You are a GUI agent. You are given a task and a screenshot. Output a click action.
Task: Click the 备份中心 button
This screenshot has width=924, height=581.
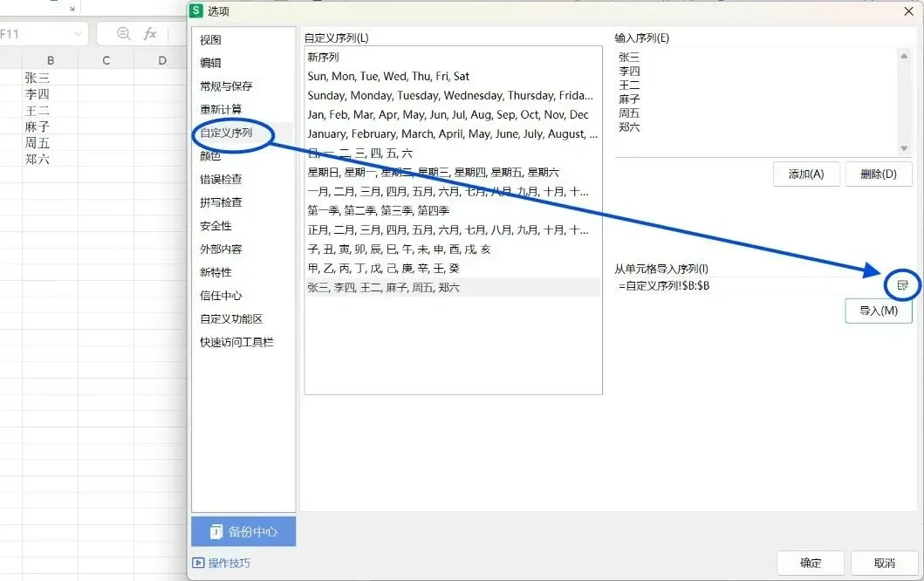(x=243, y=531)
